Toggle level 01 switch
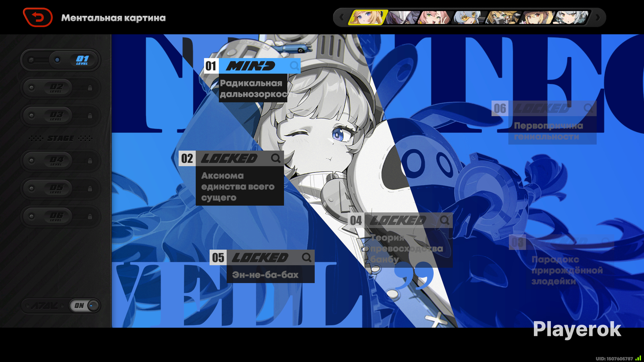This screenshot has height=362, width=644. (x=60, y=60)
